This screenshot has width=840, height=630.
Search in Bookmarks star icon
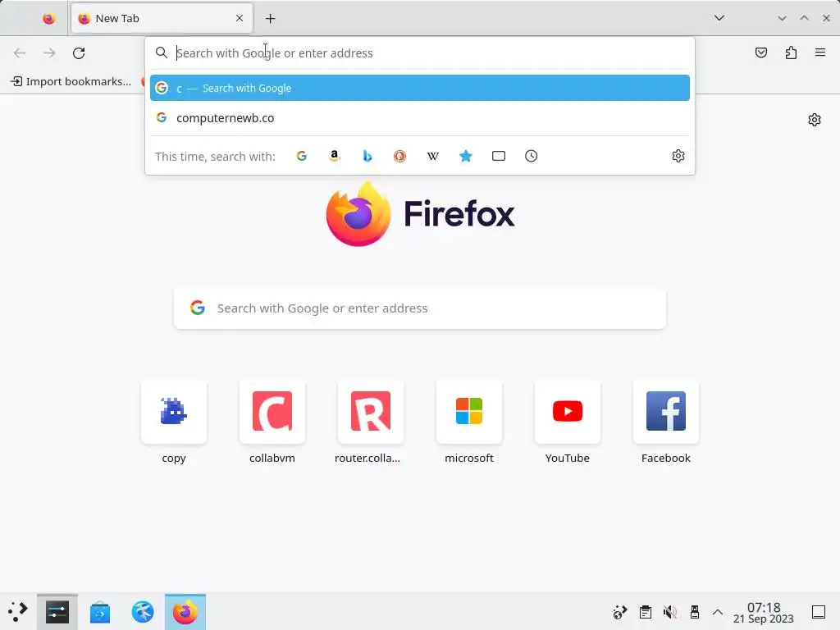click(x=466, y=156)
